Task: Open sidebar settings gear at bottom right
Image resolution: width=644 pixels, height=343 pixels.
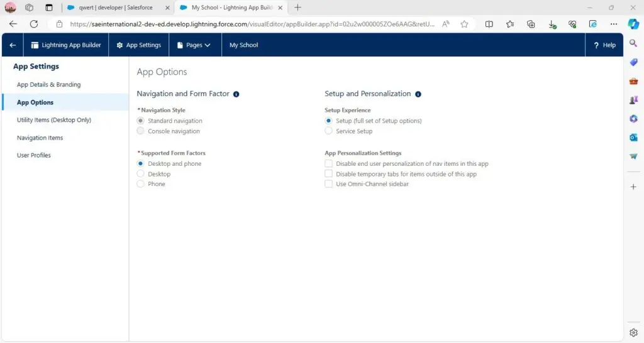Action: [x=633, y=332]
